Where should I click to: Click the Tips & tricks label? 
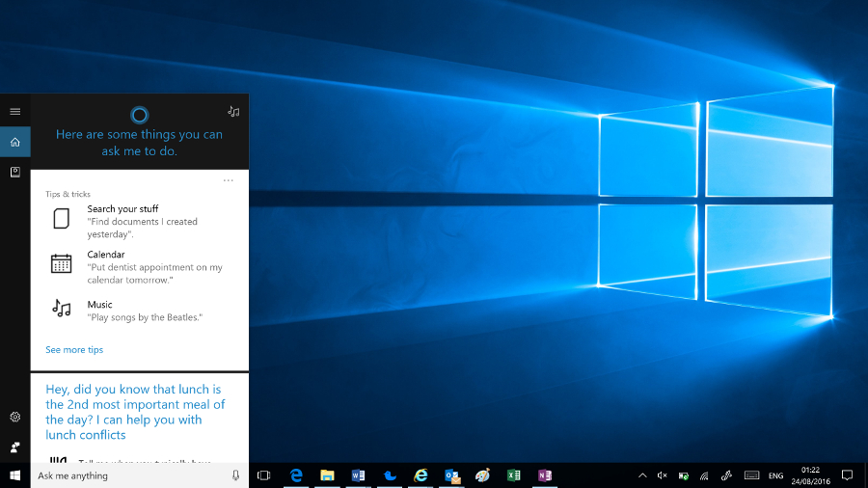68,194
